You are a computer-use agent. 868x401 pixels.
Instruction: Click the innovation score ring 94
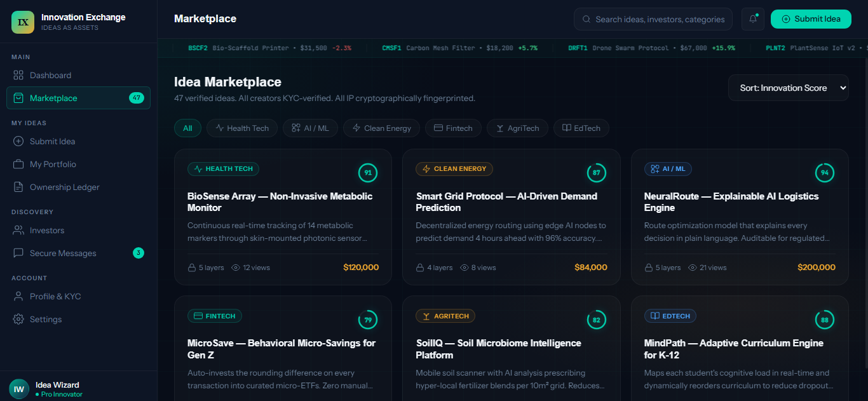825,172
